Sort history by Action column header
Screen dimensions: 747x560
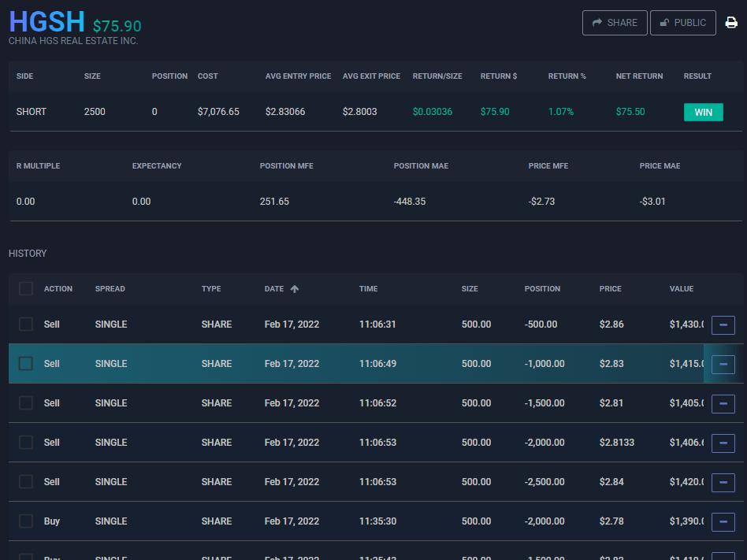[x=58, y=289]
